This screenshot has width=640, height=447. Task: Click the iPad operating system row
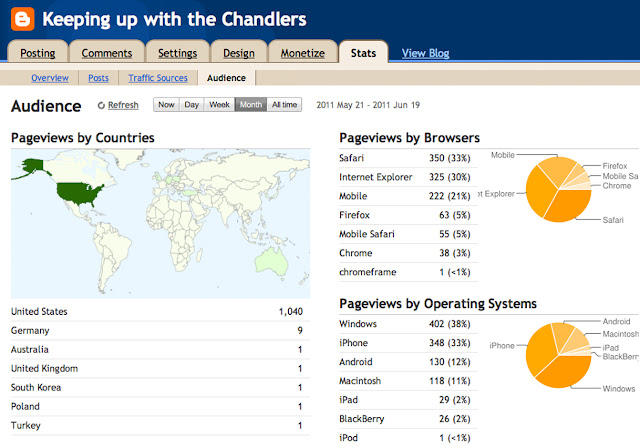408,400
